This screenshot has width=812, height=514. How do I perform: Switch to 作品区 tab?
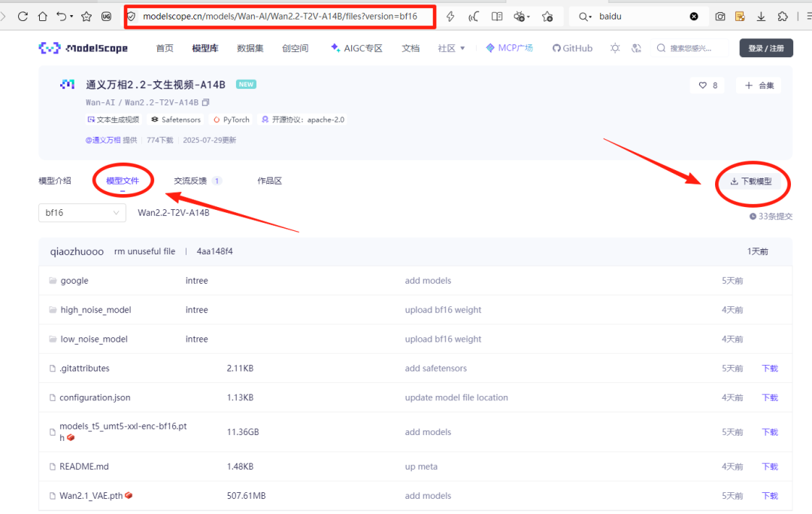pyautogui.click(x=270, y=181)
